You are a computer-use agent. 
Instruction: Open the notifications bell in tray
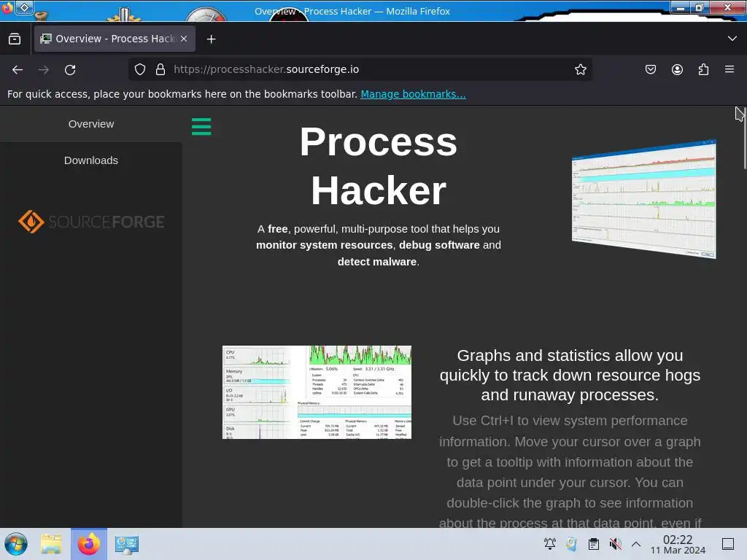(550, 544)
